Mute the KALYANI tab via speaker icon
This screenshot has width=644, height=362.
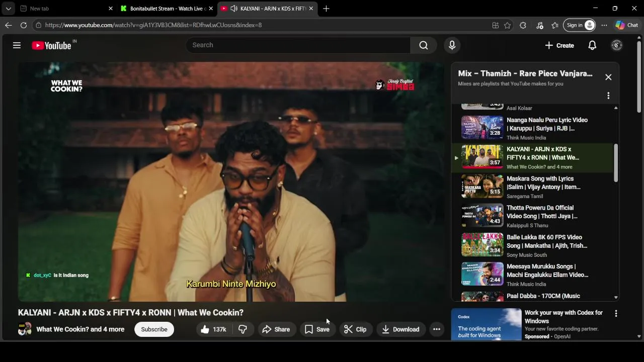tap(234, 9)
